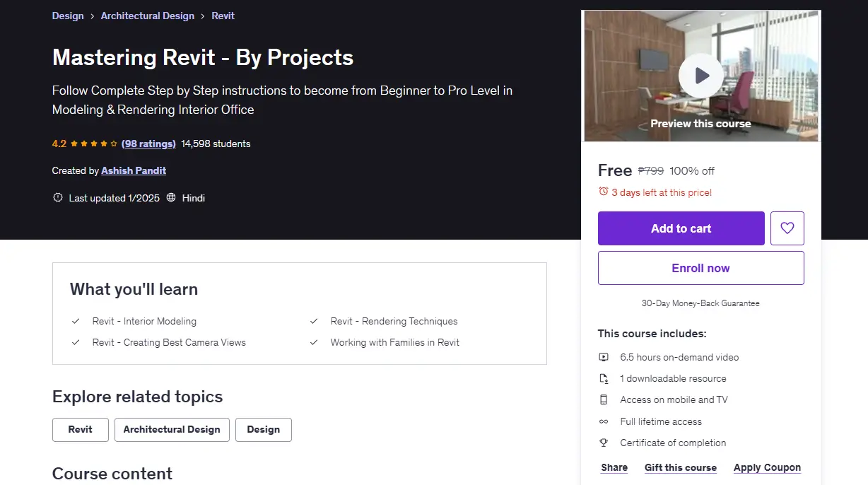The width and height of the screenshot is (868, 485).
Task: Select the Revit related topic tag
Action: click(81, 430)
